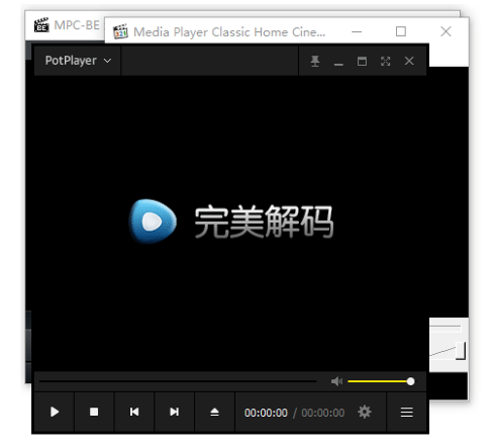The image size is (494, 448).
Task: Click the MPC-BE window title bar
Action: tap(66, 24)
